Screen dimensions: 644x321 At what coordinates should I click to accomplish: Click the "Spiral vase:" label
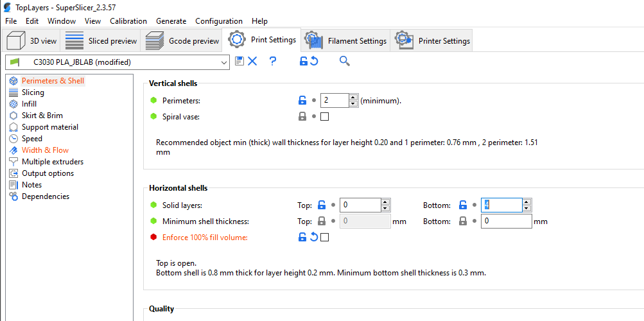click(x=181, y=117)
